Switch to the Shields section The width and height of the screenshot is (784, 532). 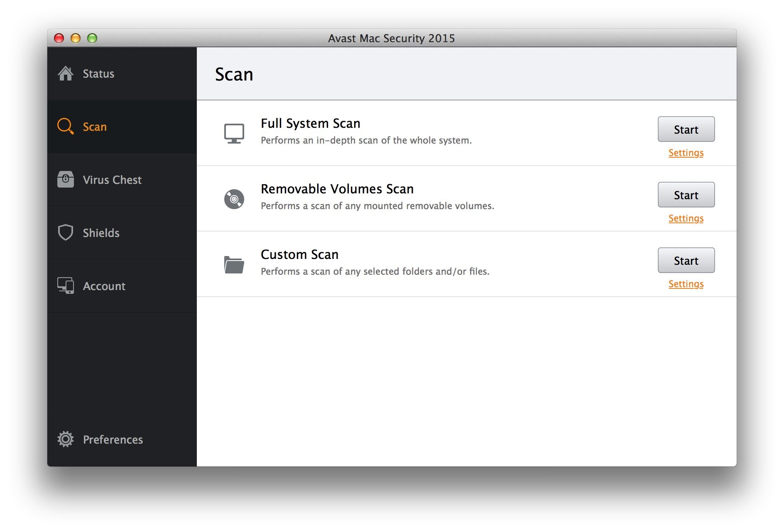tap(101, 233)
